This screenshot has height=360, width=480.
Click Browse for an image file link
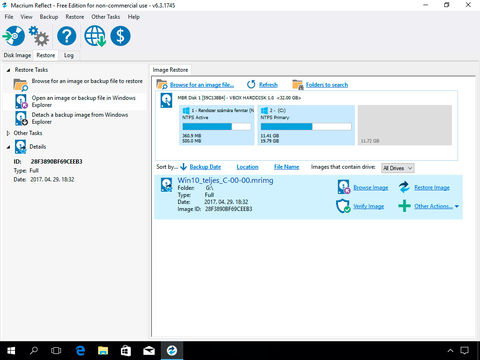[x=202, y=85]
